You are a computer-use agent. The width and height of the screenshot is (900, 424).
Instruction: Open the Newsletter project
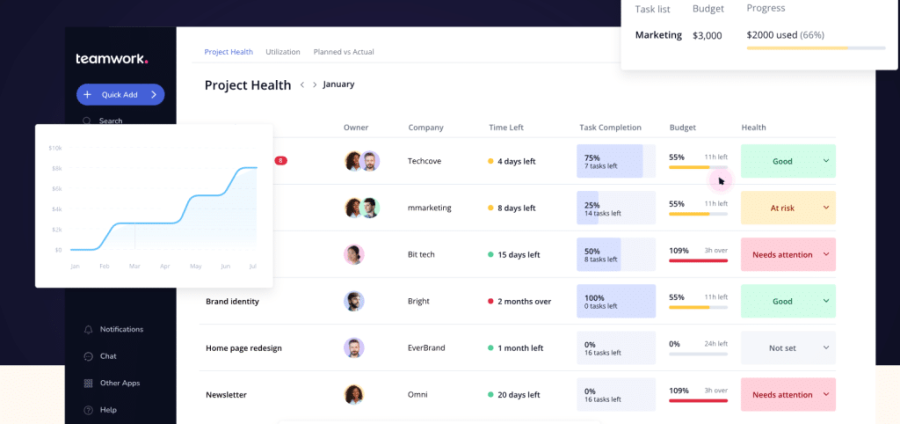point(226,395)
